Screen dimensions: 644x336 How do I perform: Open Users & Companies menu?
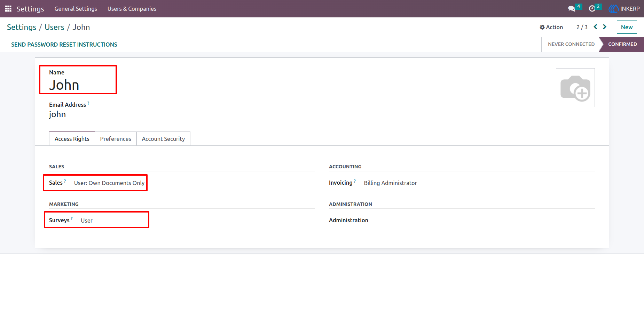(x=132, y=9)
